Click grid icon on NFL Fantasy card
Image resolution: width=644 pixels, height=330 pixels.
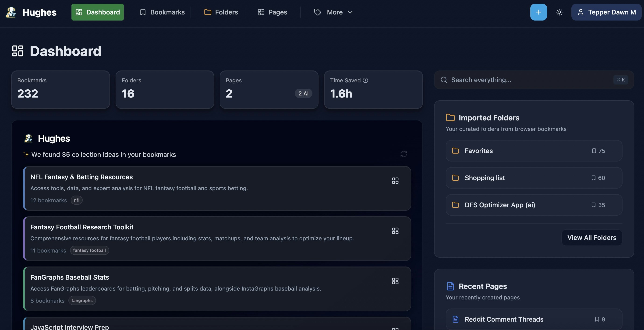tap(395, 181)
